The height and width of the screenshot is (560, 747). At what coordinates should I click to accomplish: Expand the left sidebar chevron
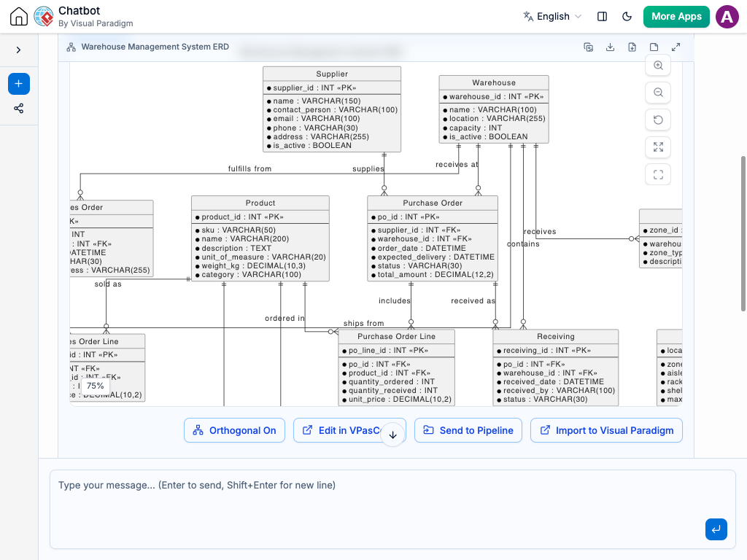[x=18, y=50]
